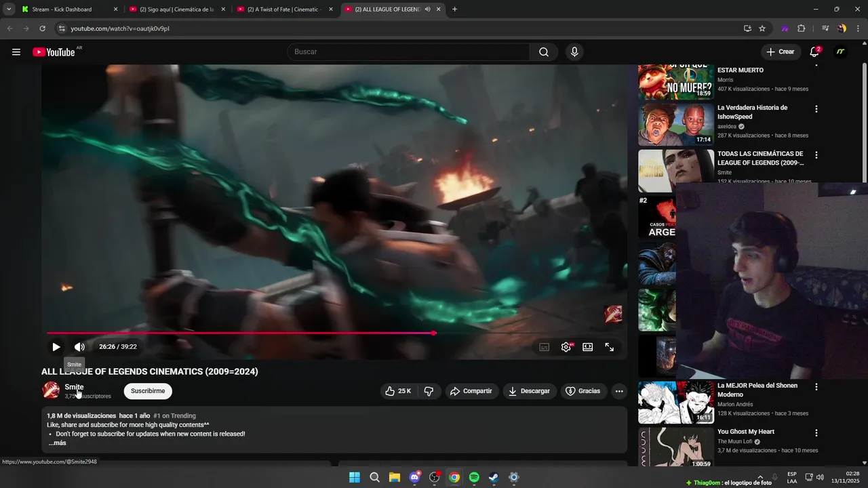Close the Kick Dashboard tab
Image resolution: width=868 pixels, height=488 pixels.
[x=115, y=9]
